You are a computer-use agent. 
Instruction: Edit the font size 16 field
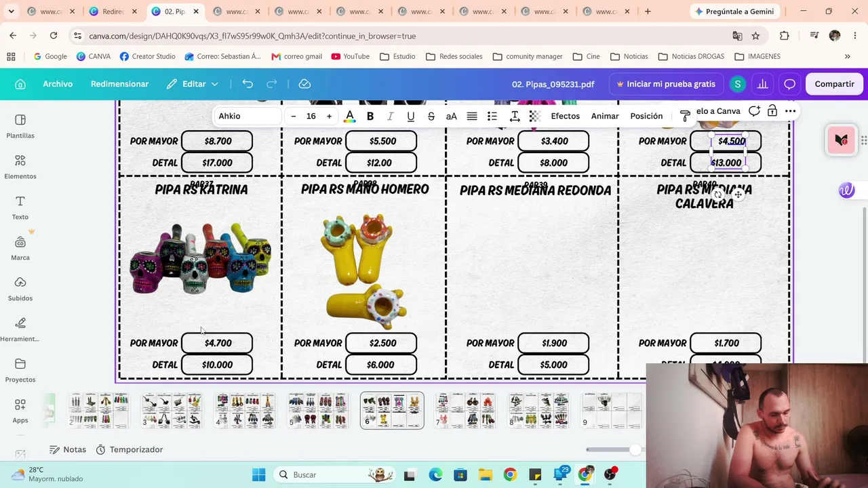[x=311, y=117]
